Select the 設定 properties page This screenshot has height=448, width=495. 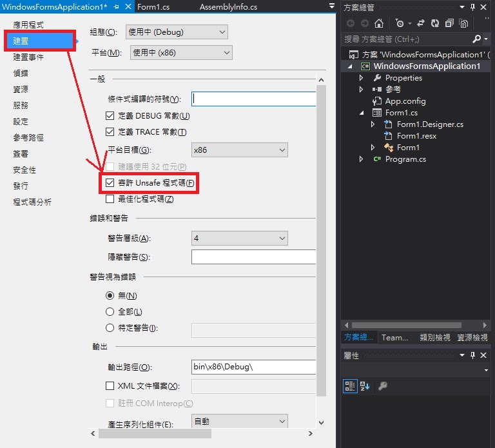pyautogui.click(x=21, y=122)
